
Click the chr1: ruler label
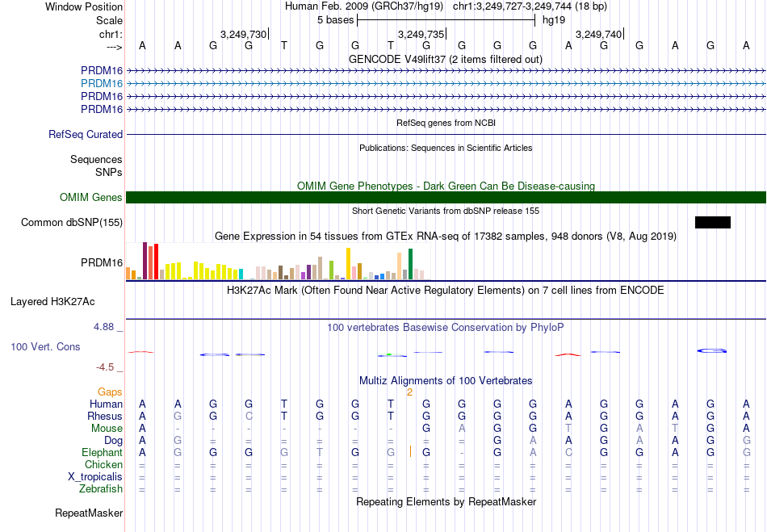point(111,34)
